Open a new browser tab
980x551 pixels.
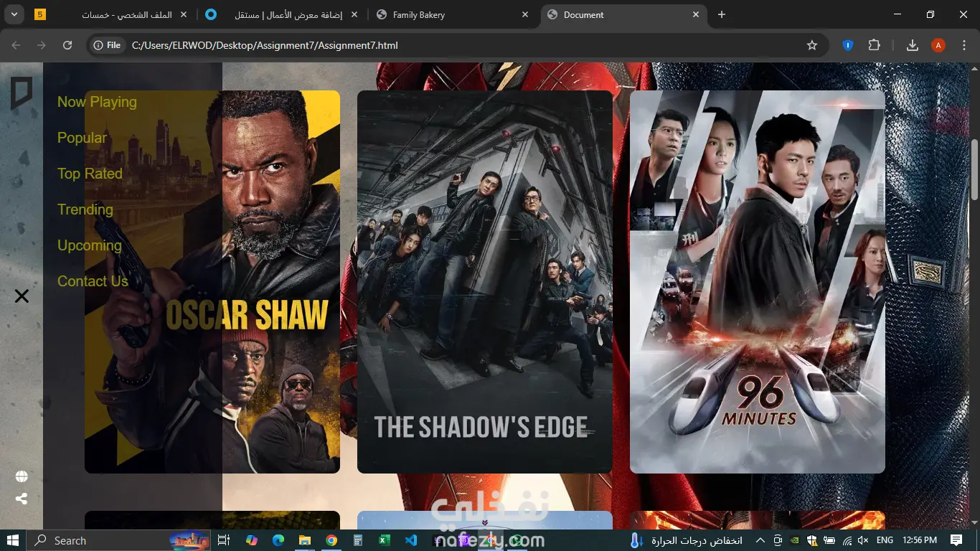click(722, 14)
